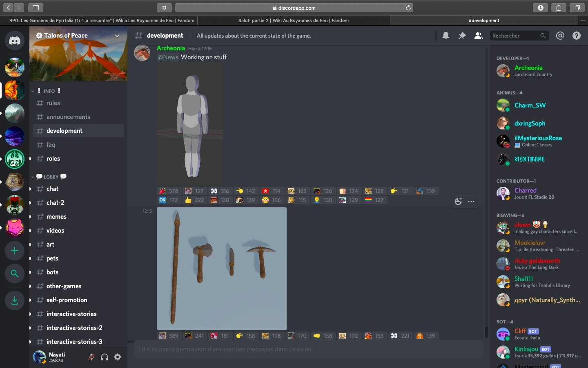Click the add a server plus icon

click(15, 251)
